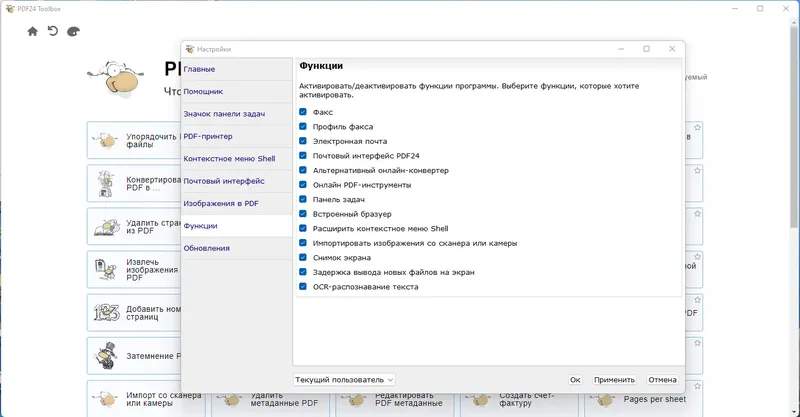Uncheck Расширить контекстное меню Shell
Screen dimensions: 800x417
pyautogui.click(x=303, y=228)
